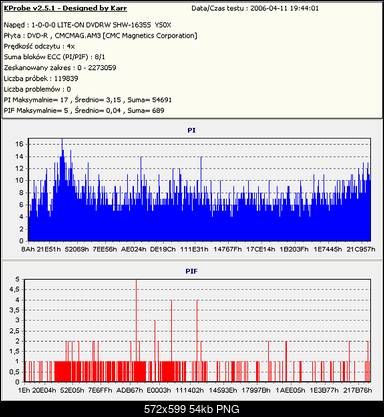This screenshot has height=417, width=384.
Task: Click the '111402h' axis label
Action: pyautogui.click(x=190, y=390)
